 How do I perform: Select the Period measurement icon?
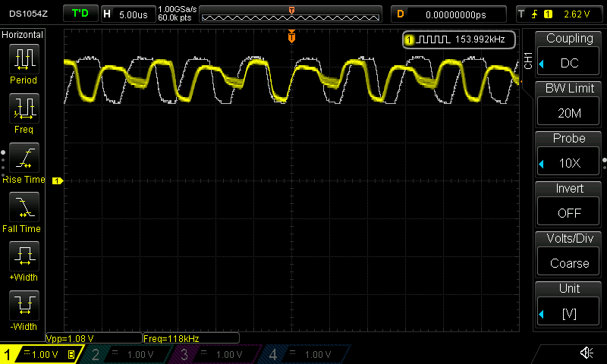click(24, 59)
